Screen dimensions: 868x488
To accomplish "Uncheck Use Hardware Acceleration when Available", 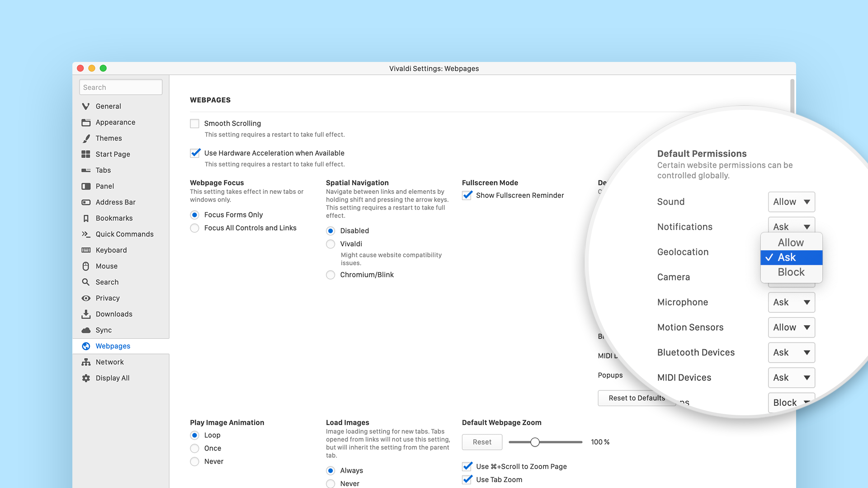I will 195,153.
